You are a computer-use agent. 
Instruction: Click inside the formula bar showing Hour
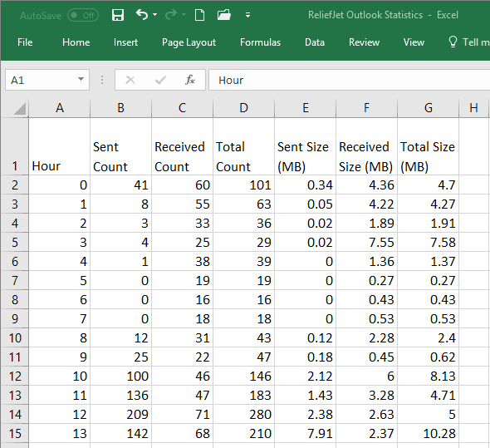(x=349, y=80)
